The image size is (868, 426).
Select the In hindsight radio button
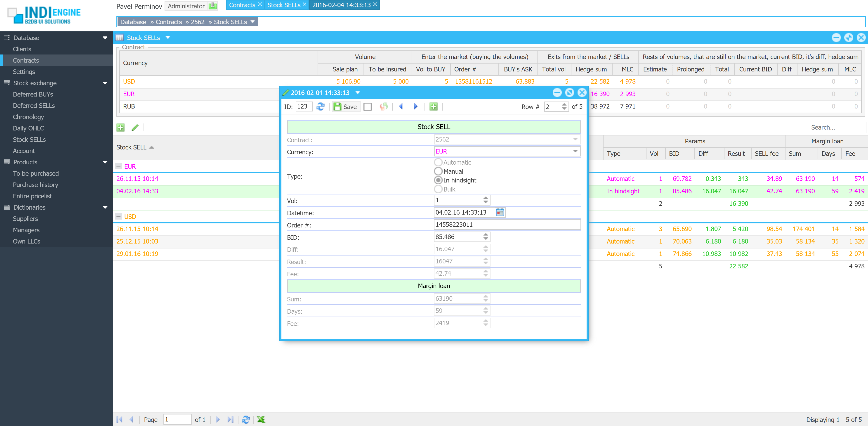tap(438, 180)
